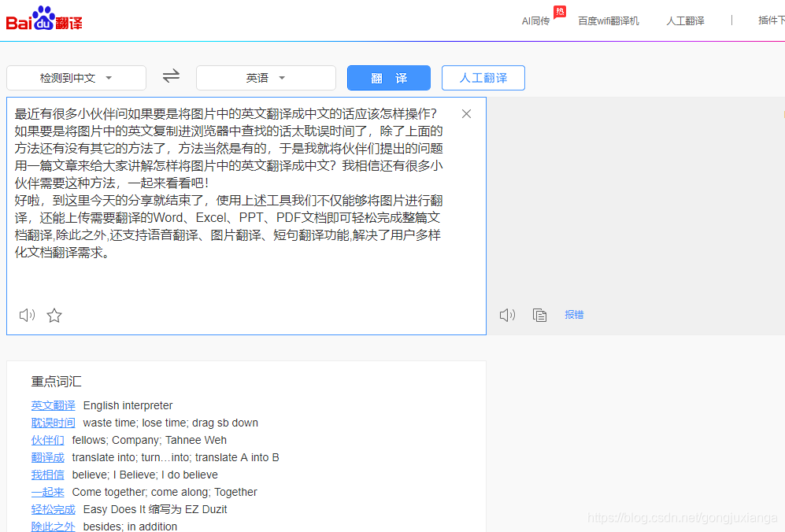This screenshot has width=785, height=532.
Task: Open the AI同传 menu item
Action: point(536,21)
